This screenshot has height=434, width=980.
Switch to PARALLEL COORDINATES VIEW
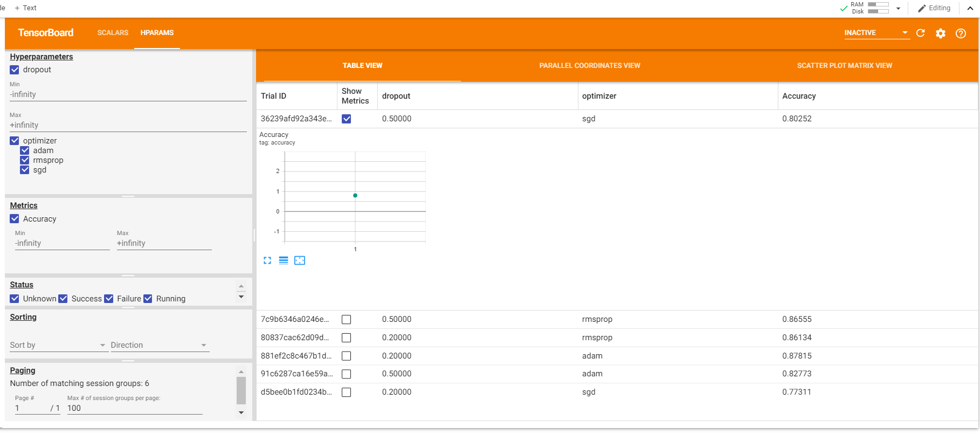pyautogui.click(x=590, y=66)
